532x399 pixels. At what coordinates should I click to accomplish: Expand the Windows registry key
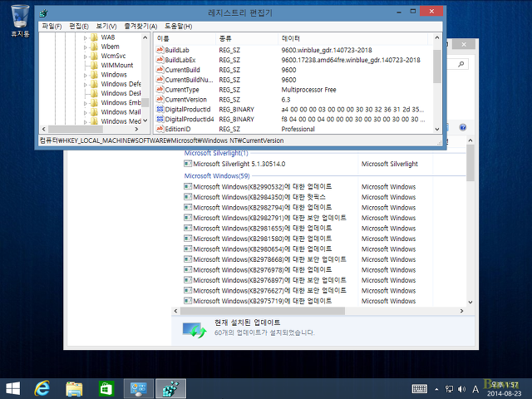point(85,76)
